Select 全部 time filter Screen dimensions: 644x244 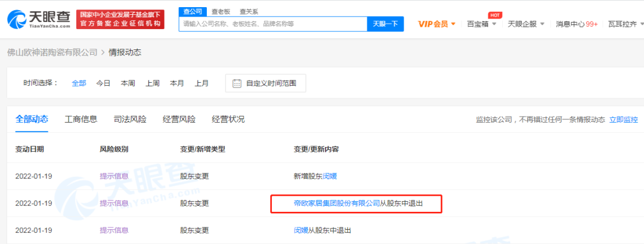[79, 83]
